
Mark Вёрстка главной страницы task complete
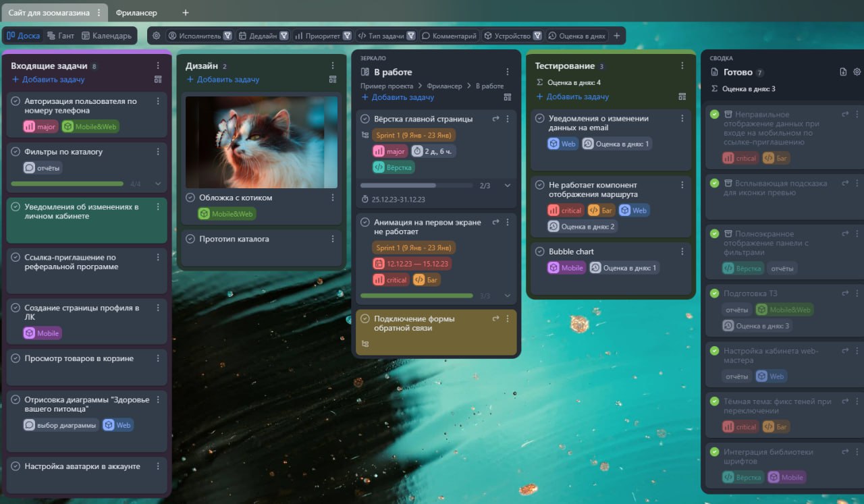(365, 119)
